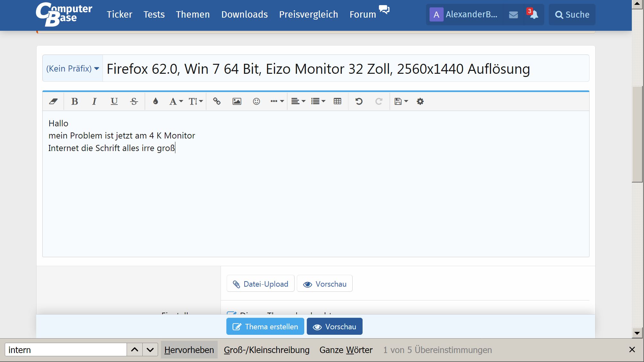Insert a table into the post

pyautogui.click(x=337, y=102)
